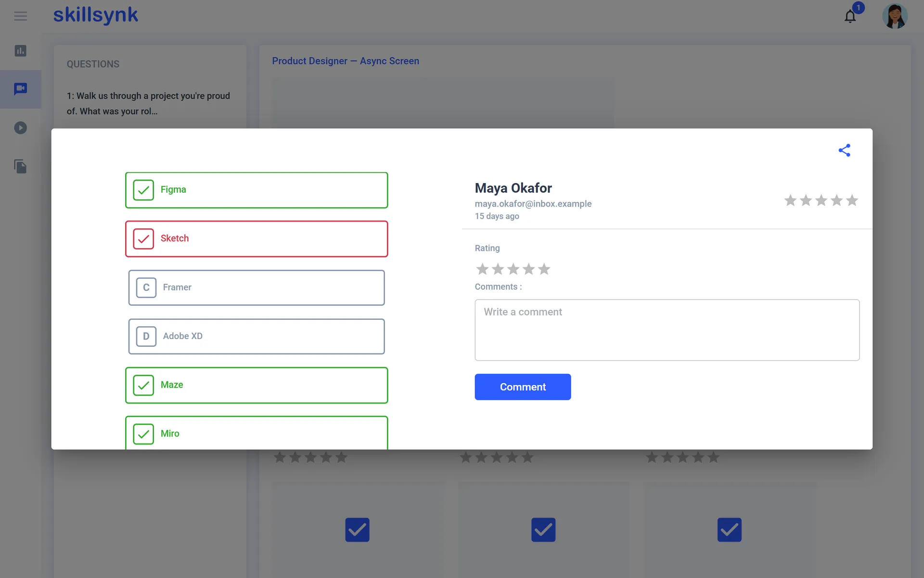Image resolution: width=924 pixels, height=578 pixels.
Task: Set fifth star in Rating row
Action: point(544,269)
